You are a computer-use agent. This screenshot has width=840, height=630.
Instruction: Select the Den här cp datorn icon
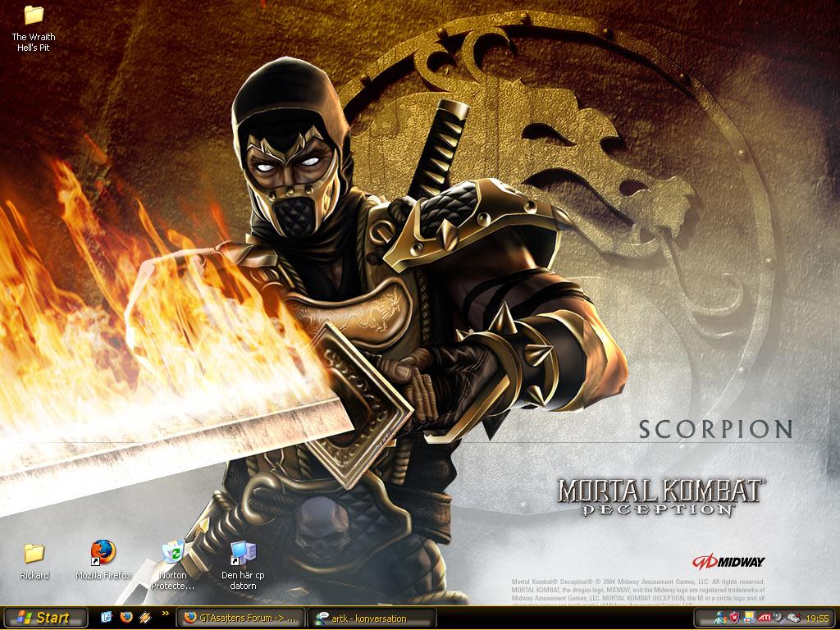tap(243, 554)
